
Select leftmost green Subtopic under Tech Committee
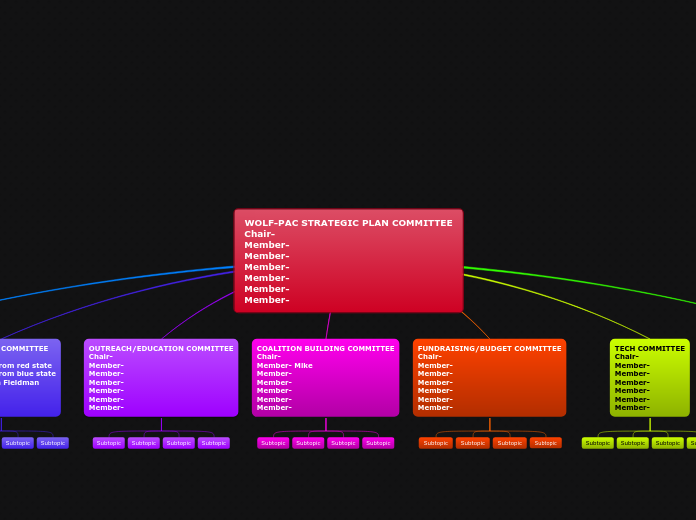(598, 443)
